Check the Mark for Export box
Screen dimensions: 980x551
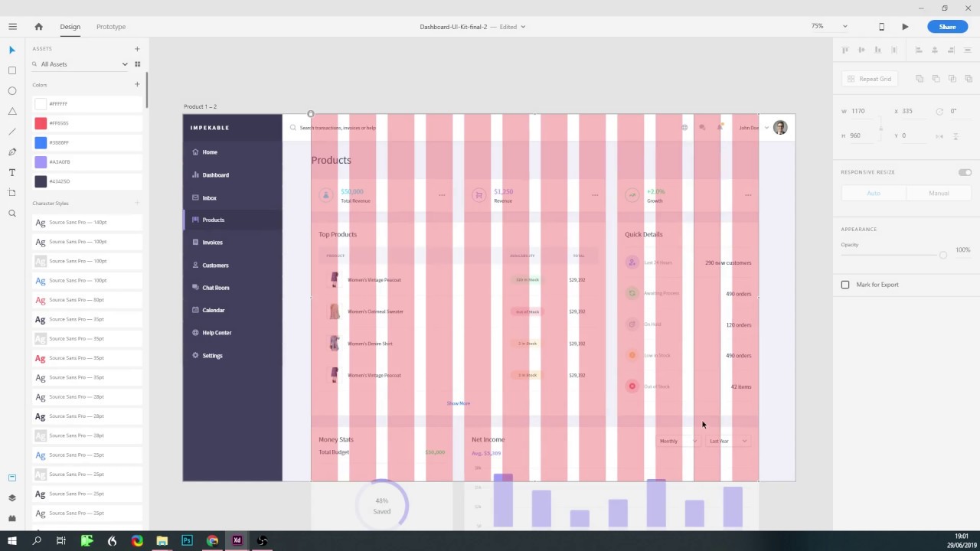point(845,285)
